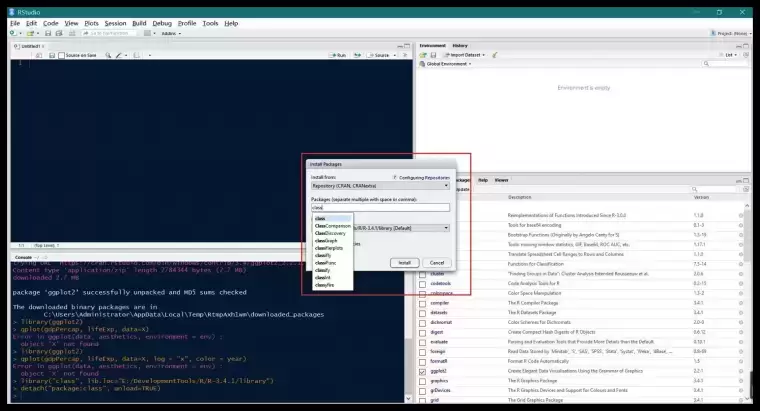The image size is (760, 411).
Task: Open the File menu
Action: [x=15, y=23]
